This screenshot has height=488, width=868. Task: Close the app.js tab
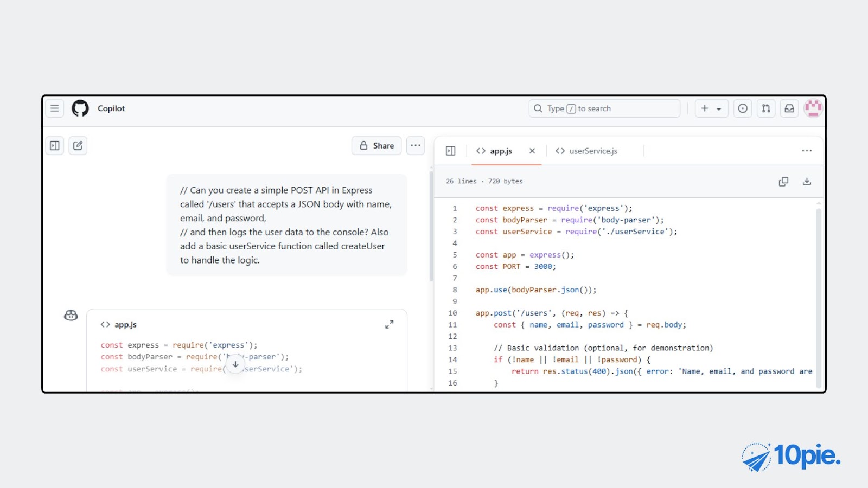[x=532, y=151]
